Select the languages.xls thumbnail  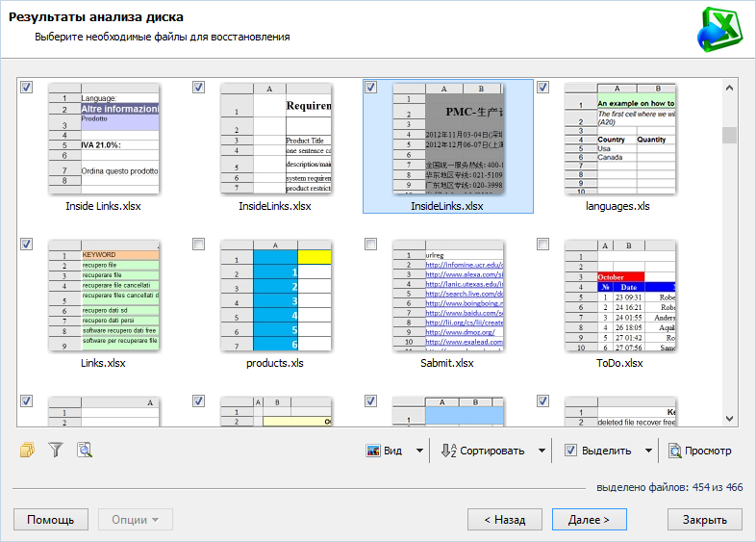(620, 139)
